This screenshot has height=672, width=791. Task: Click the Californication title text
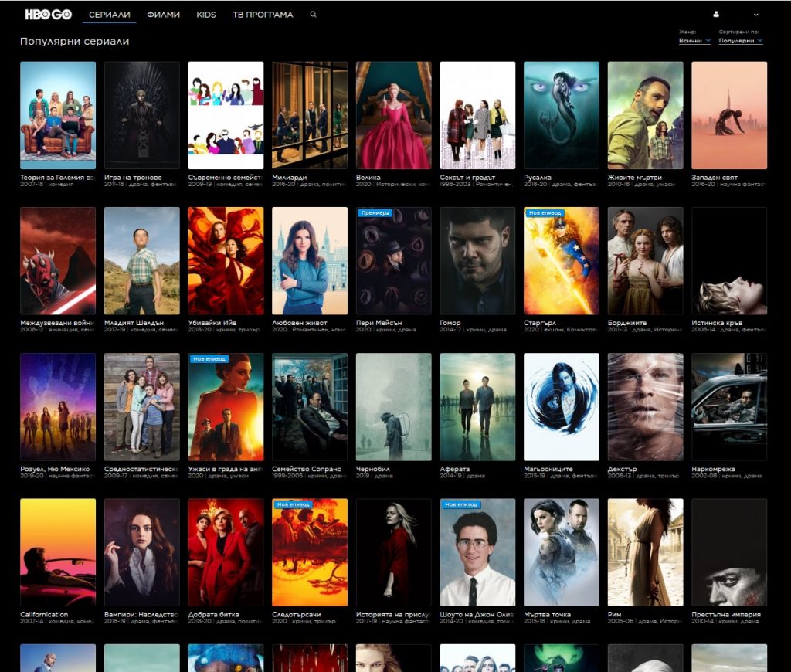tap(44, 615)
